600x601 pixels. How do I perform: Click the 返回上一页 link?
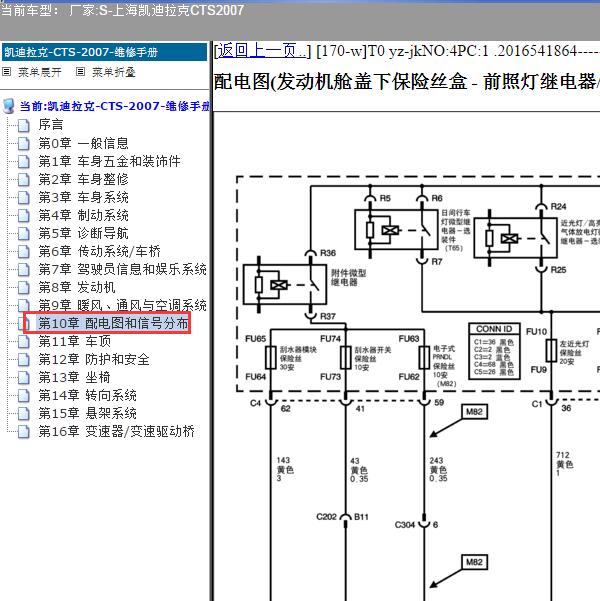pyautogui.click(x=262, y=50)
